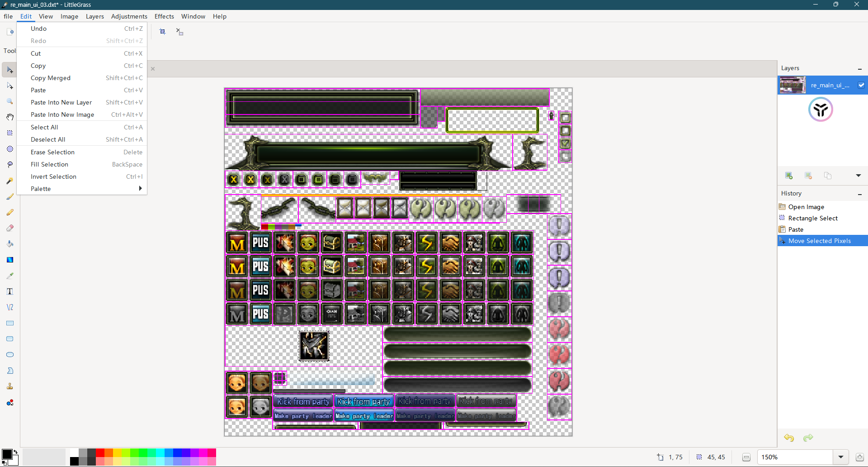
Task: Pick the red swatch in palette
Action: point(100,453)
